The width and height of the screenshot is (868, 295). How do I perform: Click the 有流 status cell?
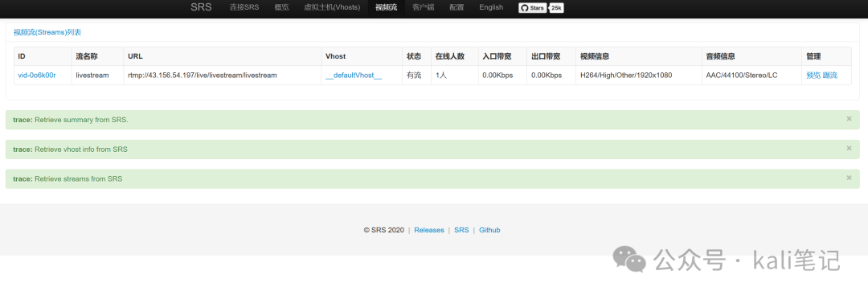[416, 76]
